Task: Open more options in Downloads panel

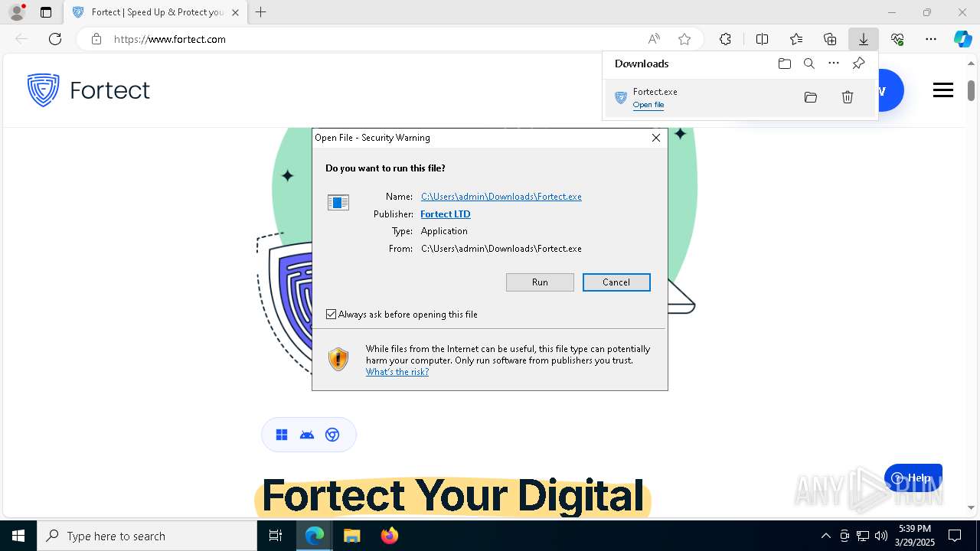Action: [x=834, y=64]
